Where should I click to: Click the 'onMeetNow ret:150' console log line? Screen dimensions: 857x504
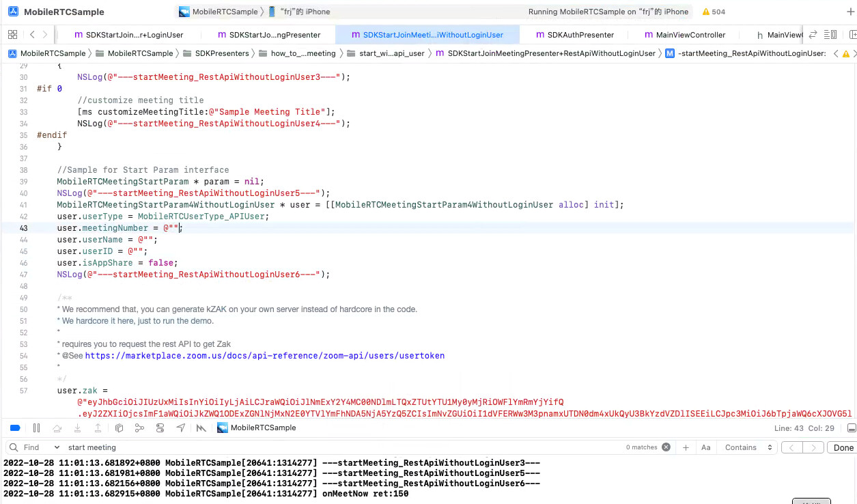pyautogui.click(x=206, y=493)
